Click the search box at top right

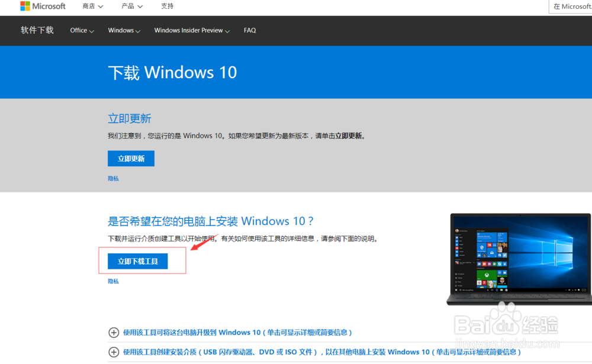coord(570,7)
